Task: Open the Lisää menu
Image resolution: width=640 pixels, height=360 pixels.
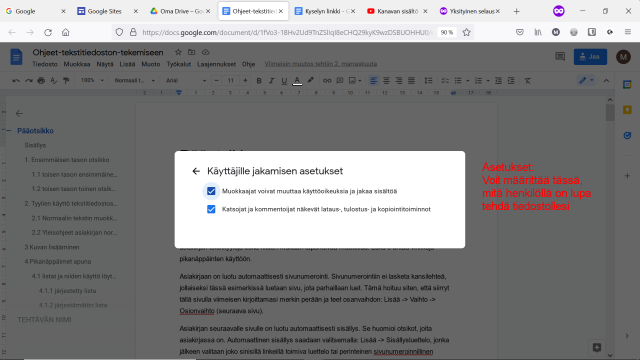Action: (127, 64)
